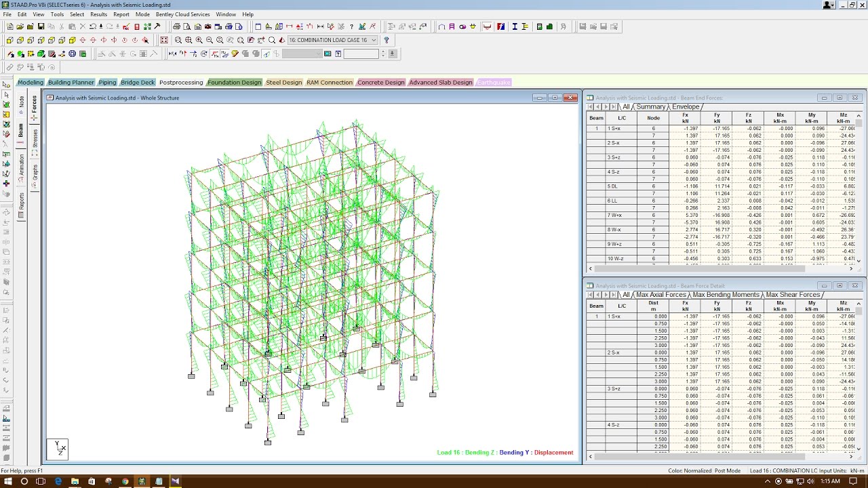This screenshot has width=868, height=488.
Task: Open the Mode menu
Action: point(142,14)
